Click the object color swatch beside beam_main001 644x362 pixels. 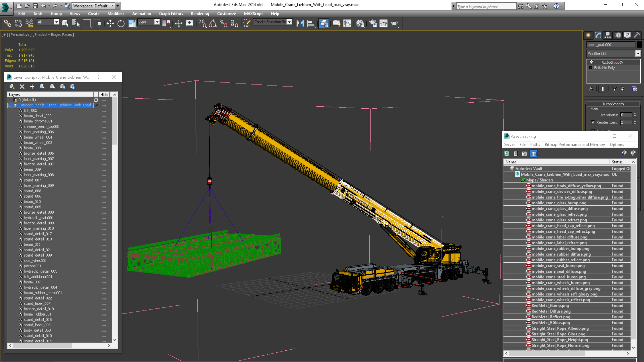coord(639,44)
